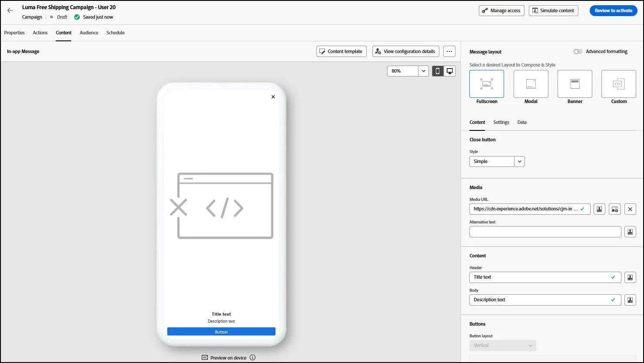Switch to the Audience tab
644x363 pixels.
tap(89, 33)
